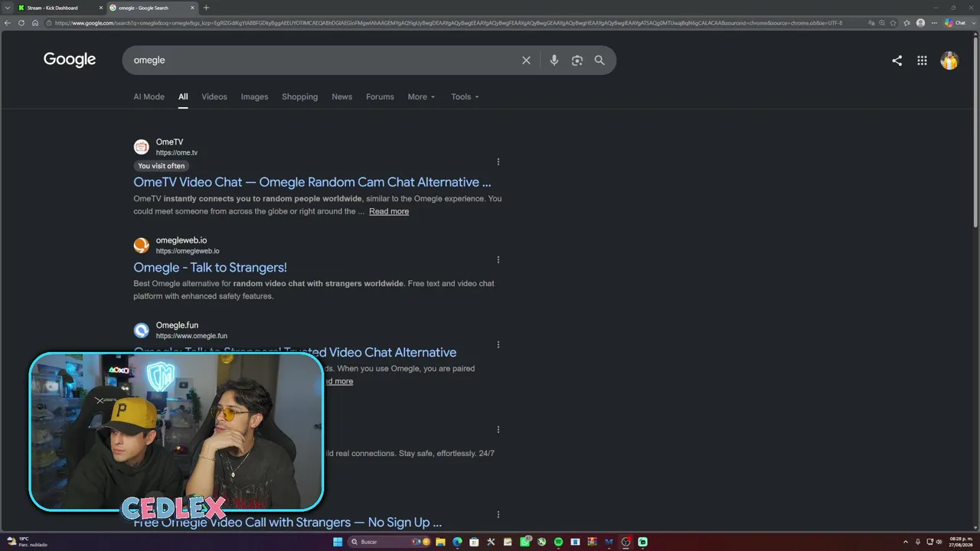Open the three-dot menu for omegleweb.io result
This screenshot has width=980, height=551.
click(x=498, y=259)
